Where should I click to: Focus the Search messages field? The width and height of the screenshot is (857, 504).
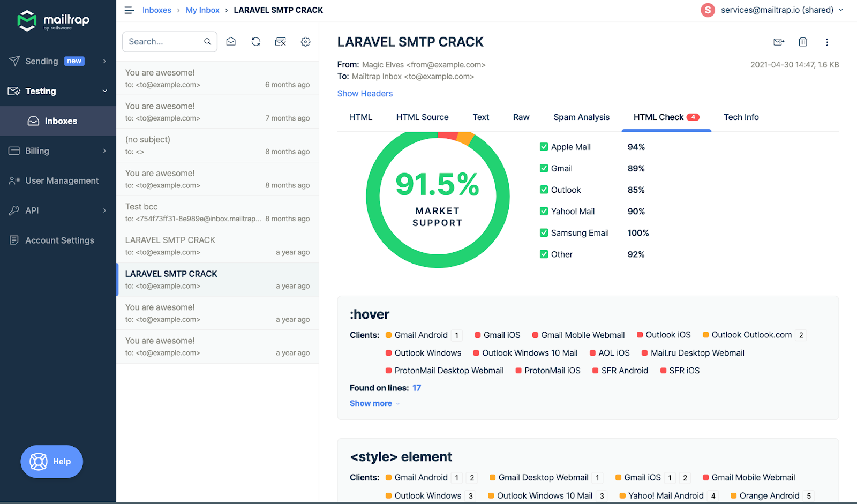click(x=169, y=42)
